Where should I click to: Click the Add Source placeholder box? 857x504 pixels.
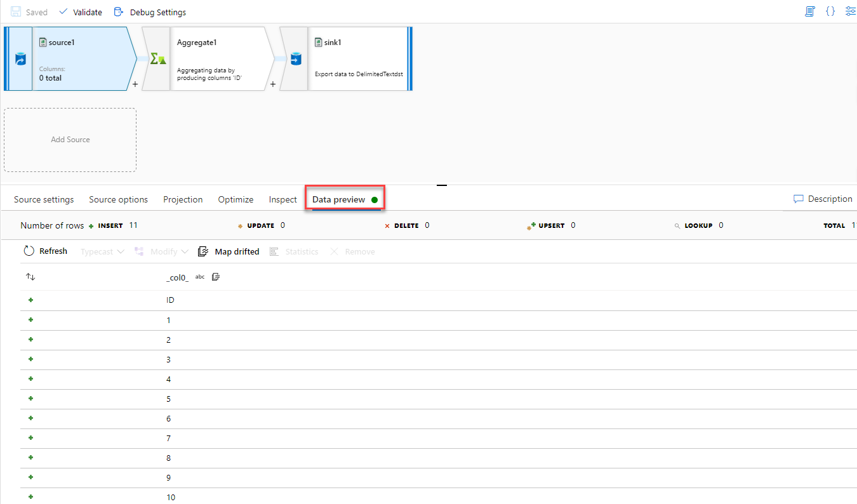click(x=70, y=140)
